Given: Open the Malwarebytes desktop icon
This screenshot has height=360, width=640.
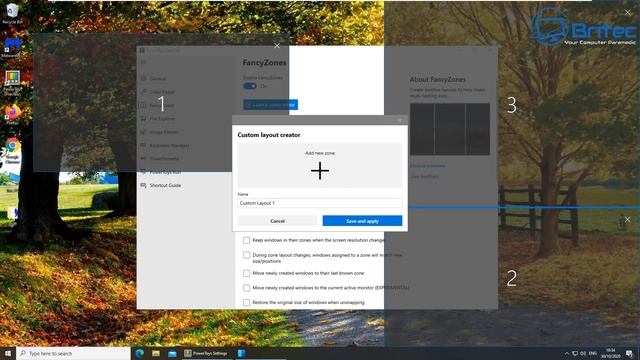Looking at the screenshot, I should [12, 47].
